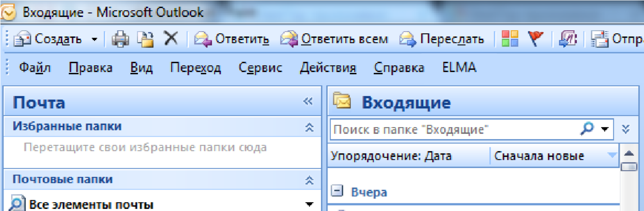Image resolution: width=644 pixels, height=211 pixels.
Task: Click the Delete X icon
Action: 171,39
